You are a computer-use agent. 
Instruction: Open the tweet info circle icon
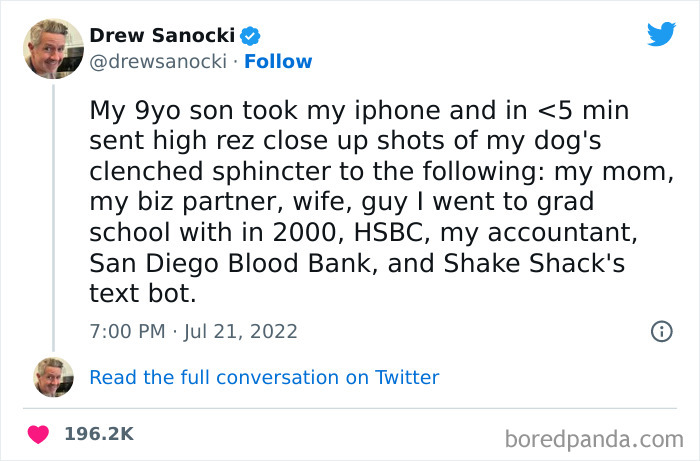click(x=661, y=331)
